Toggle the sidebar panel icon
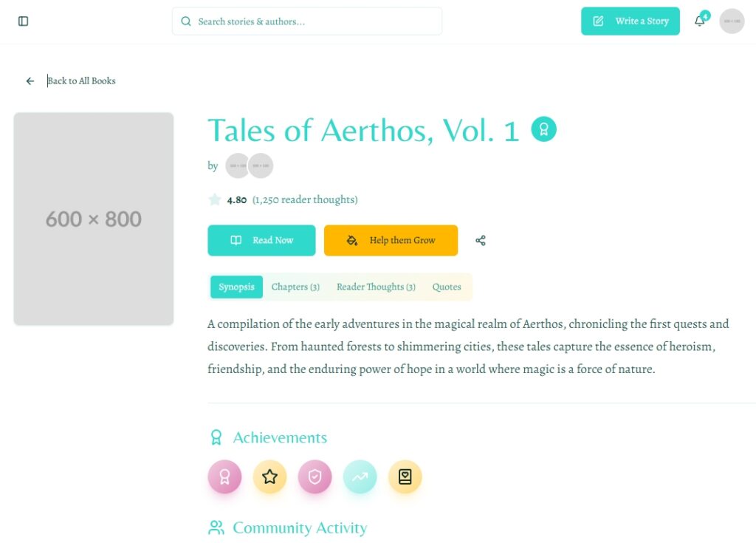The image size is (756, 543). click(x=23, y=21)
